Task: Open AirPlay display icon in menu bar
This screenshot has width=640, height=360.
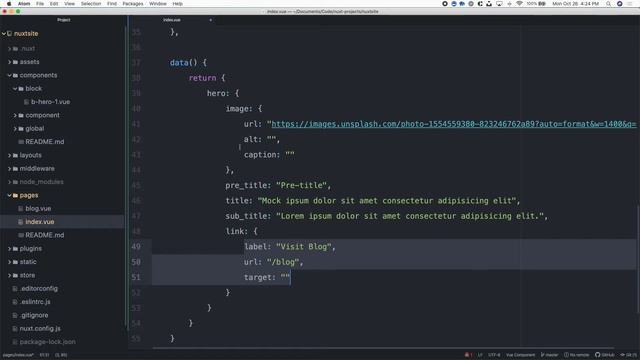Action: point(499,4)
